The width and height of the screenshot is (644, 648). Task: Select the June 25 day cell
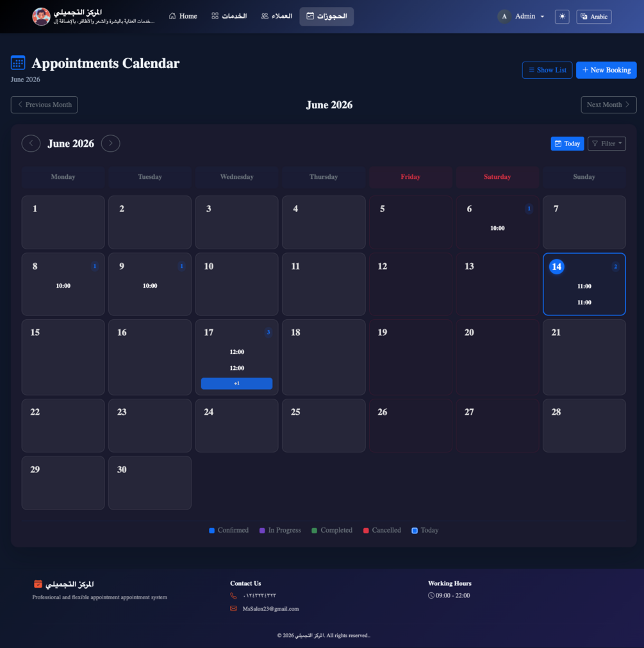(x=324, y=425)
